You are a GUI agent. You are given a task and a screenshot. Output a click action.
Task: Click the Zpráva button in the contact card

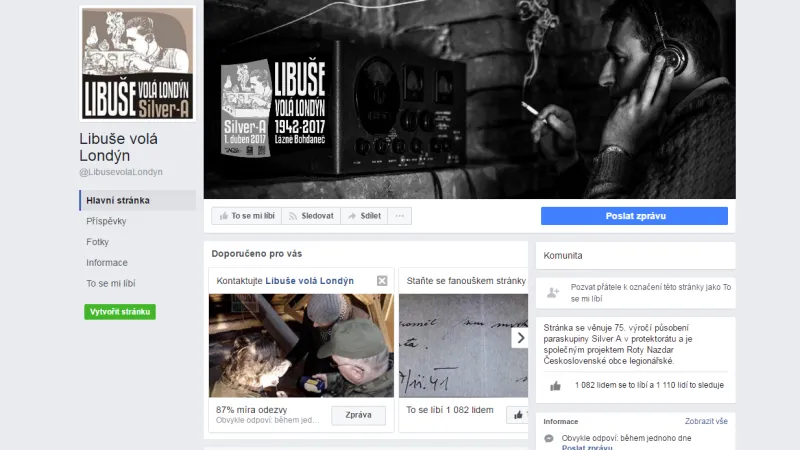(358, 415)
